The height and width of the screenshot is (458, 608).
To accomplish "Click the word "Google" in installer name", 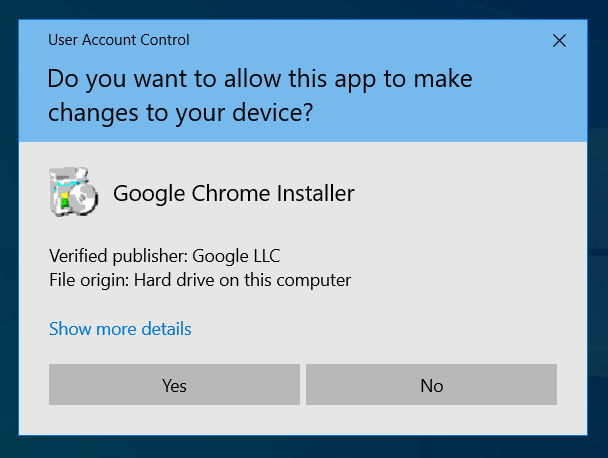I will point(146,193).
